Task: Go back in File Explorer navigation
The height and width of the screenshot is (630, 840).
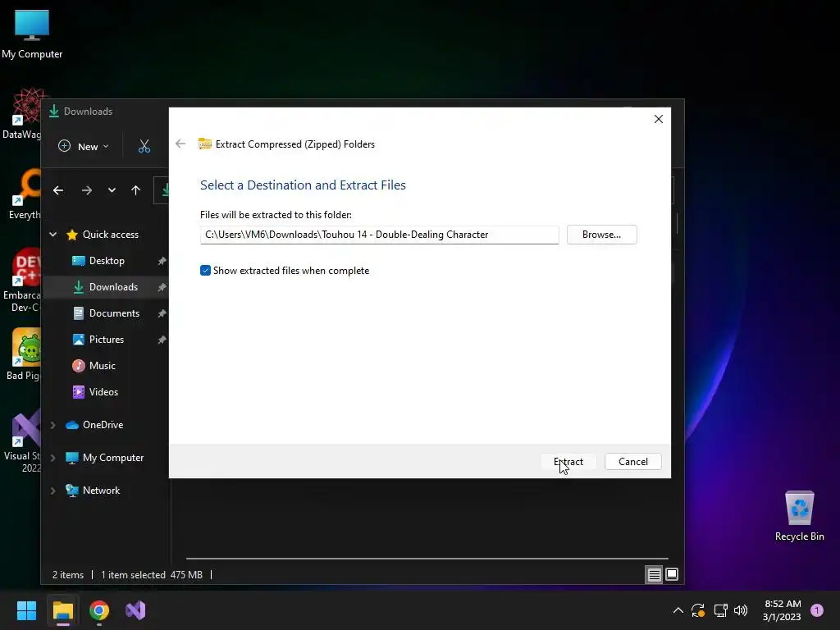Action: 58,190
